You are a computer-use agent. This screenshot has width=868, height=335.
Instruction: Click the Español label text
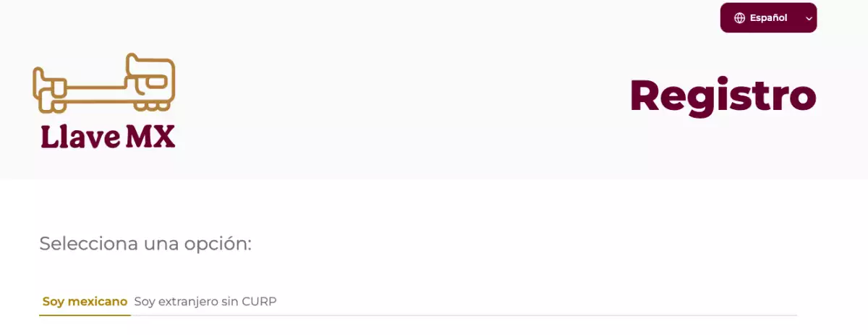[768, 18]
